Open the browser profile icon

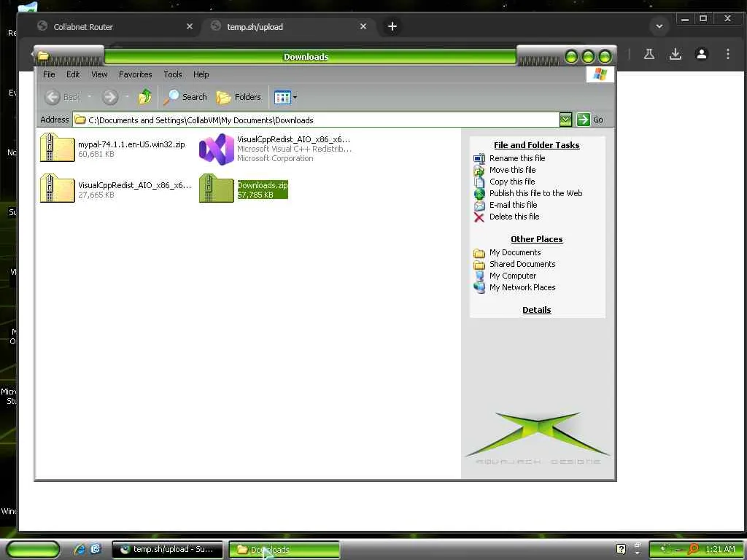coord(701,54)
